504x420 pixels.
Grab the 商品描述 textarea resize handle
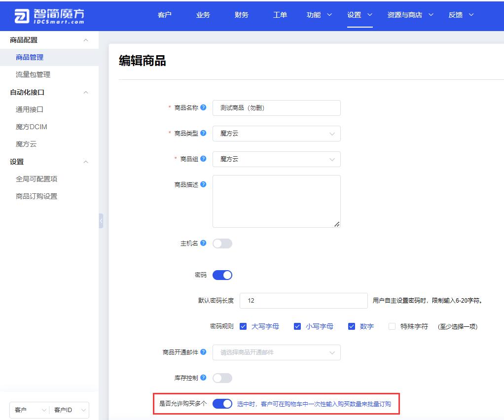[x=337, y=224]
